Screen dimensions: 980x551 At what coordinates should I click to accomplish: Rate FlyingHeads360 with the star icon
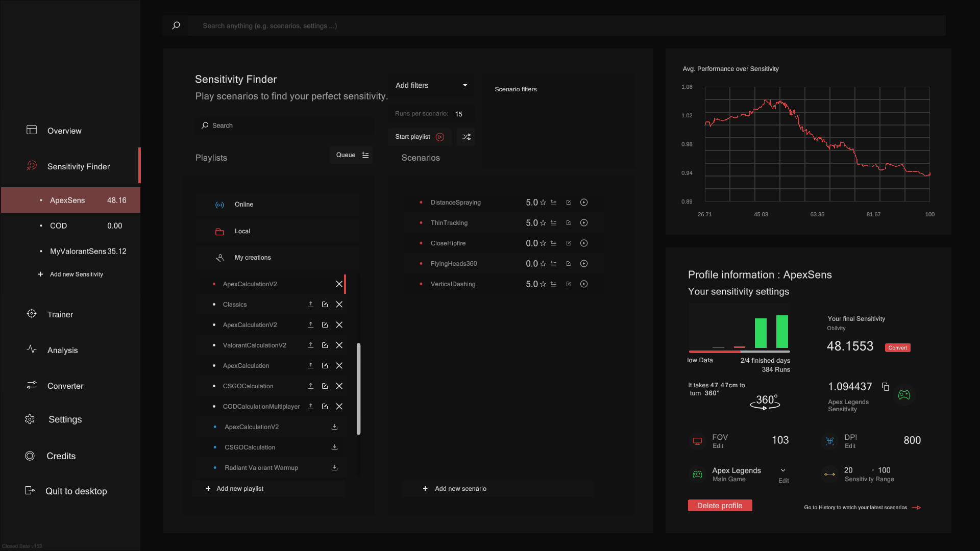(543, 264)
